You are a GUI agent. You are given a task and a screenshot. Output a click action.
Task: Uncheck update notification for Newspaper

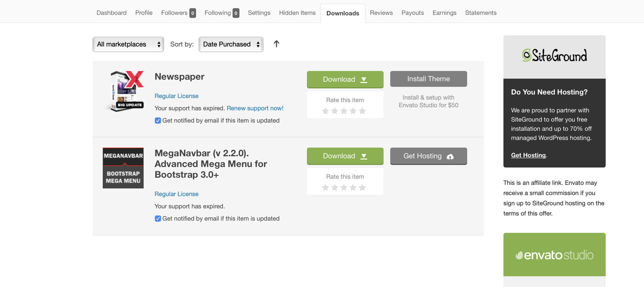point(158,121)
